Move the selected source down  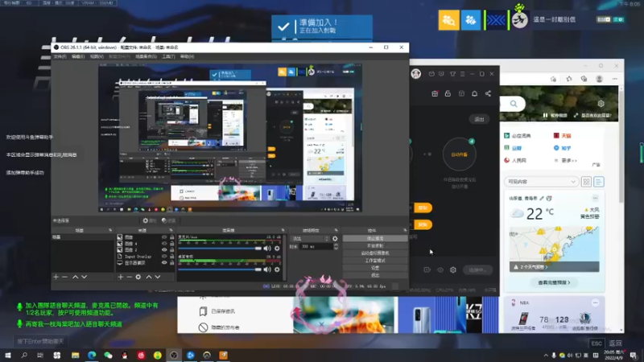(157, 277)
